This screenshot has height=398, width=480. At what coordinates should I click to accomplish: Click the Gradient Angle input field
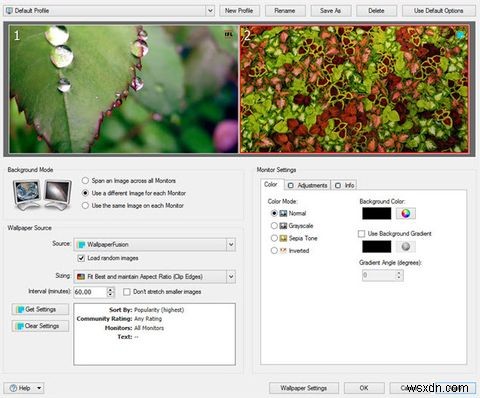378,275
